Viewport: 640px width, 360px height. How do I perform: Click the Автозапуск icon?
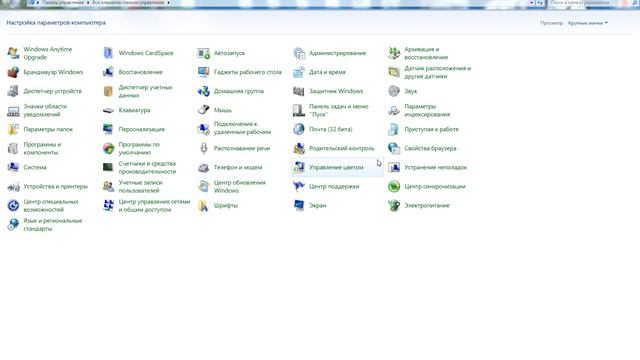203,53
